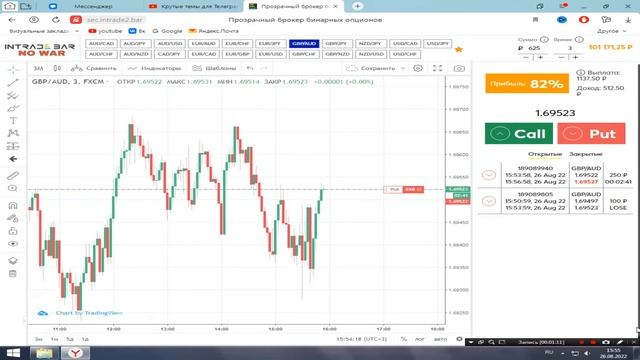
Task: Toggle magnet mode in drawing toolbar
Action: 13,205
